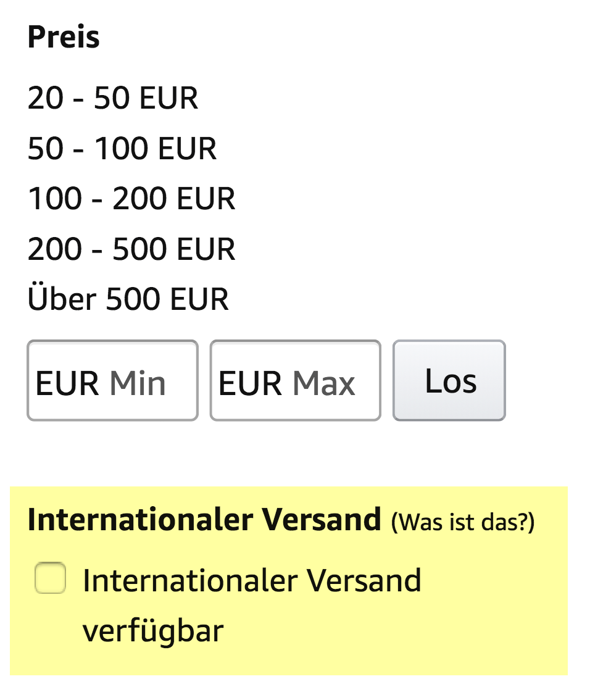Viewport: 611px width, 700px height.
Task: Set minimum price via EUR Min box
Action: point(112,381)
